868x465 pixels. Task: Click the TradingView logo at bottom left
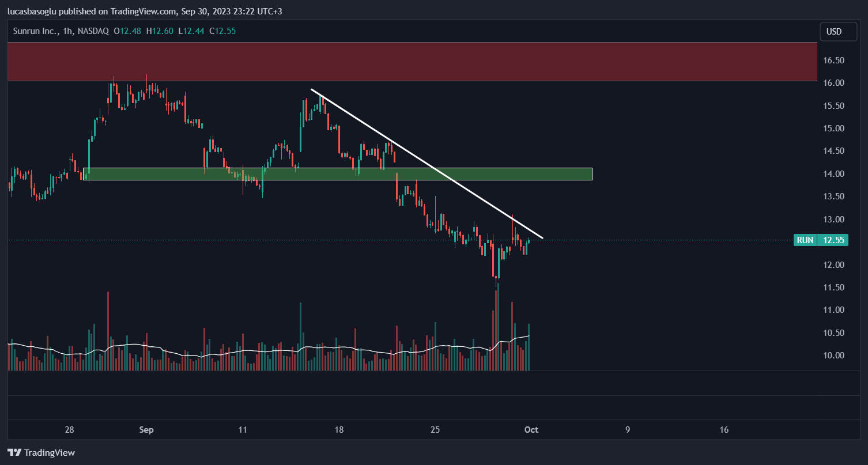click(x=41, y=453)
